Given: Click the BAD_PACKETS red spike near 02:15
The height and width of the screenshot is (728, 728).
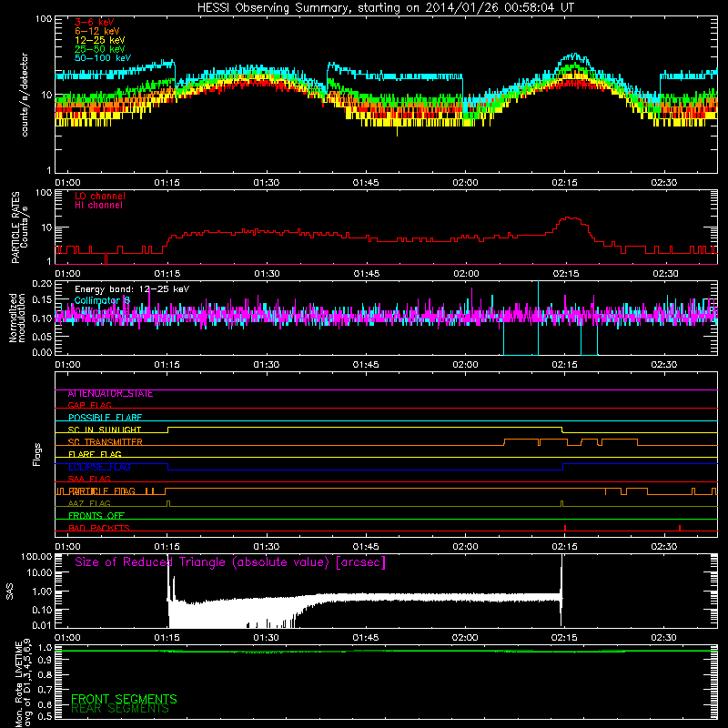Looking at the screenshot, I should pyautogui.click(x=565, y=528).
